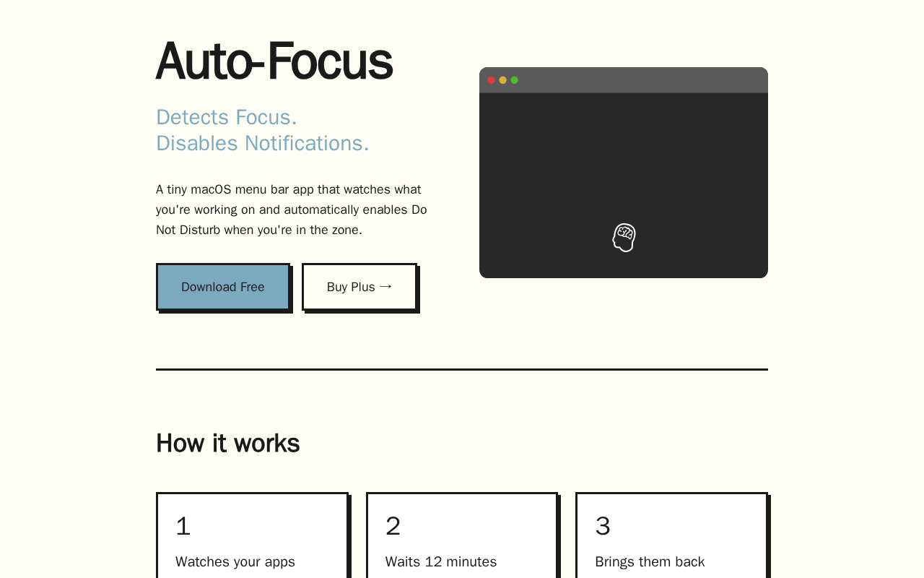This screenshot has height=578, width=924.
Task: Click the green zoom dot in demo window
Action: [515, 80]
